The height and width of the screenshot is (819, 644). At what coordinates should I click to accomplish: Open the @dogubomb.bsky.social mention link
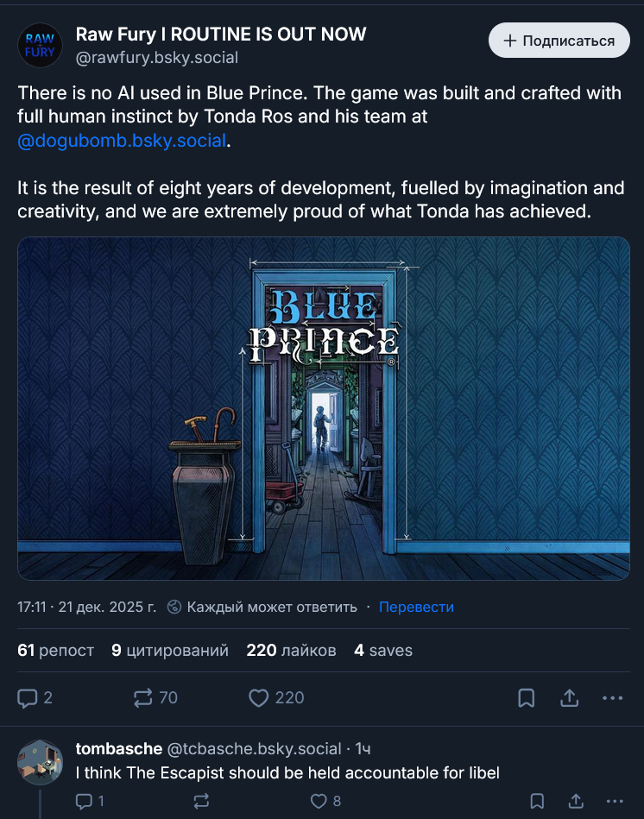click(122, 141)
